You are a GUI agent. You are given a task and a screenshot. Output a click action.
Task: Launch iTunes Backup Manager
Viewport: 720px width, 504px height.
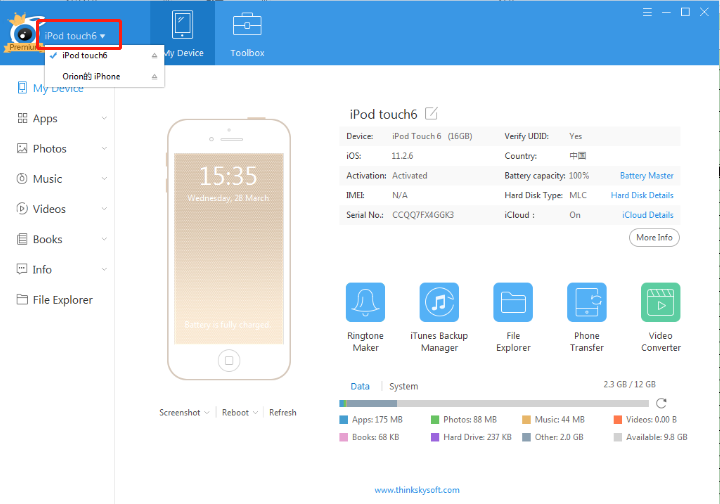[439, 302]
